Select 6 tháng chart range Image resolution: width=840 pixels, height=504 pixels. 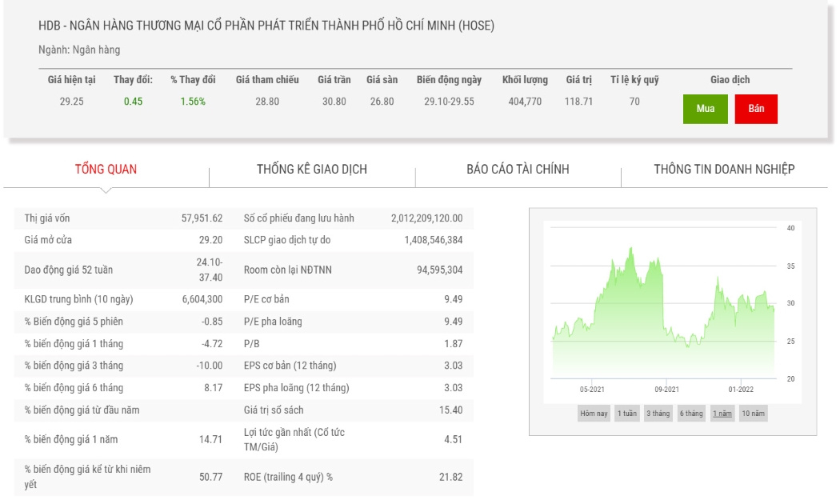(x=691, y=413)
